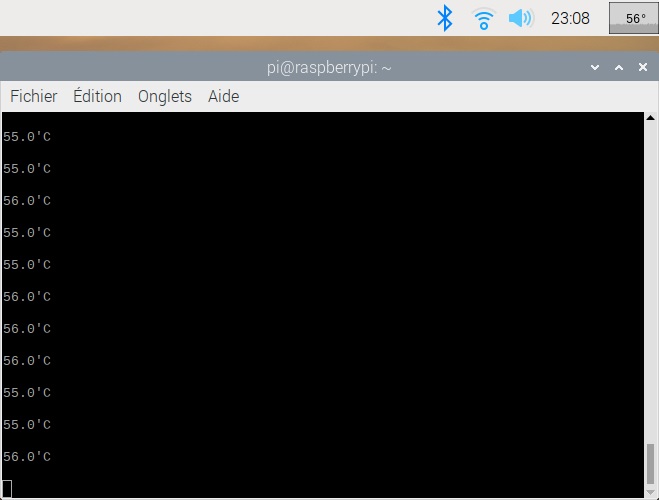Open the Édition menu
This screenshot has height=500, width=659.
(98, 96)
